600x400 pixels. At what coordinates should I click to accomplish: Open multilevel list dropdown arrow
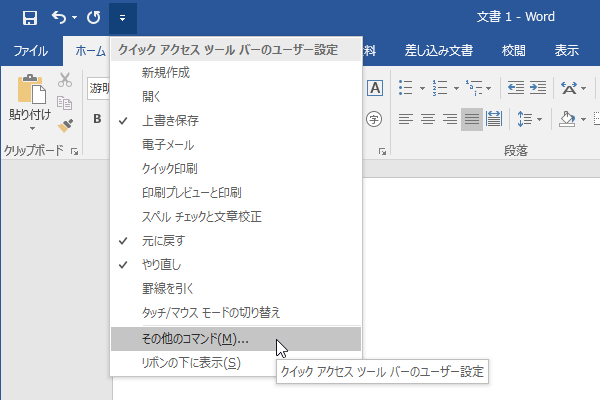[x=489, y=88]
